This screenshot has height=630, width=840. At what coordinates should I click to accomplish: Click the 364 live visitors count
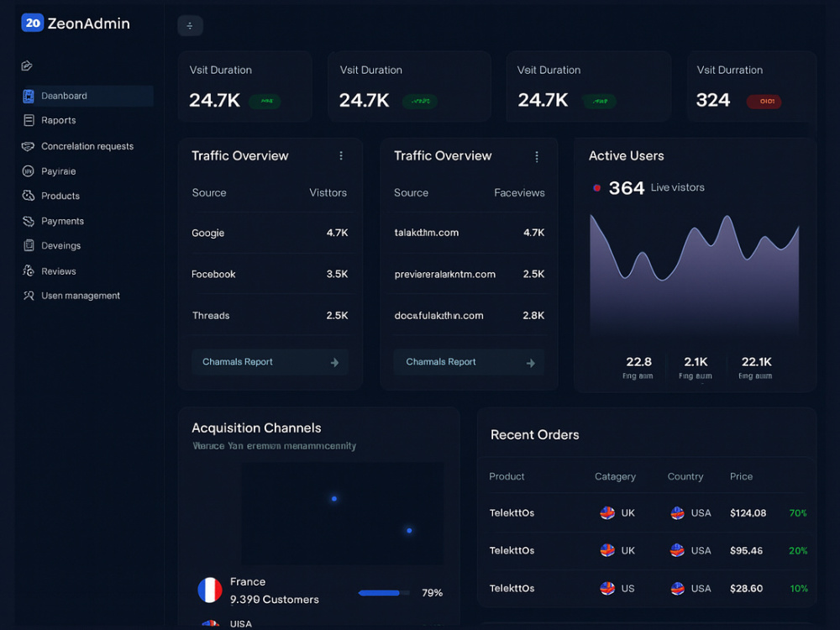(x=627, y=188)
